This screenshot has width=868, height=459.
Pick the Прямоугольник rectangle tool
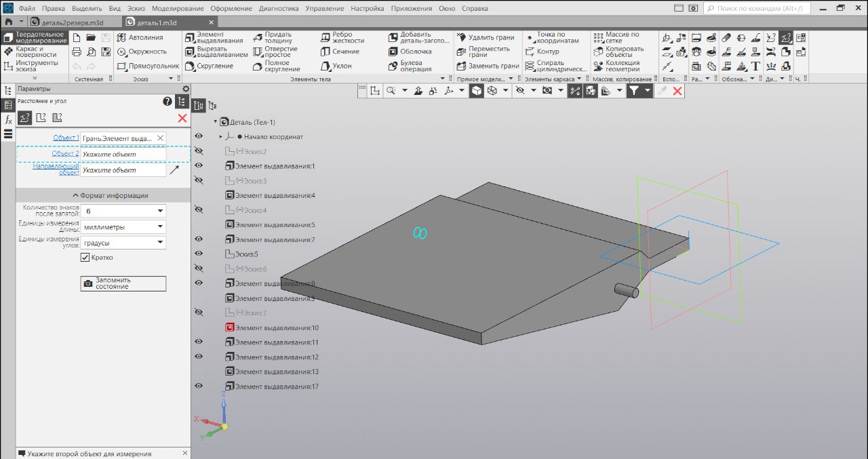tap(148, 66)
